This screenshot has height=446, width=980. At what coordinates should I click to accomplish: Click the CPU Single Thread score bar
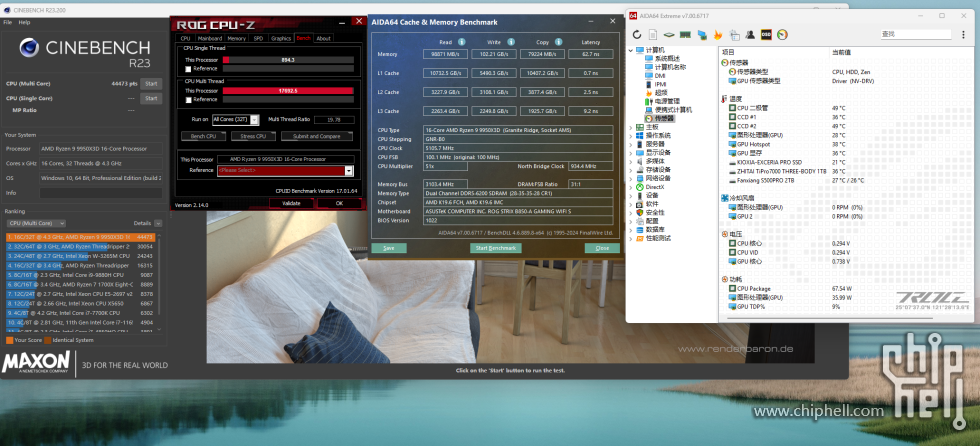288,60
